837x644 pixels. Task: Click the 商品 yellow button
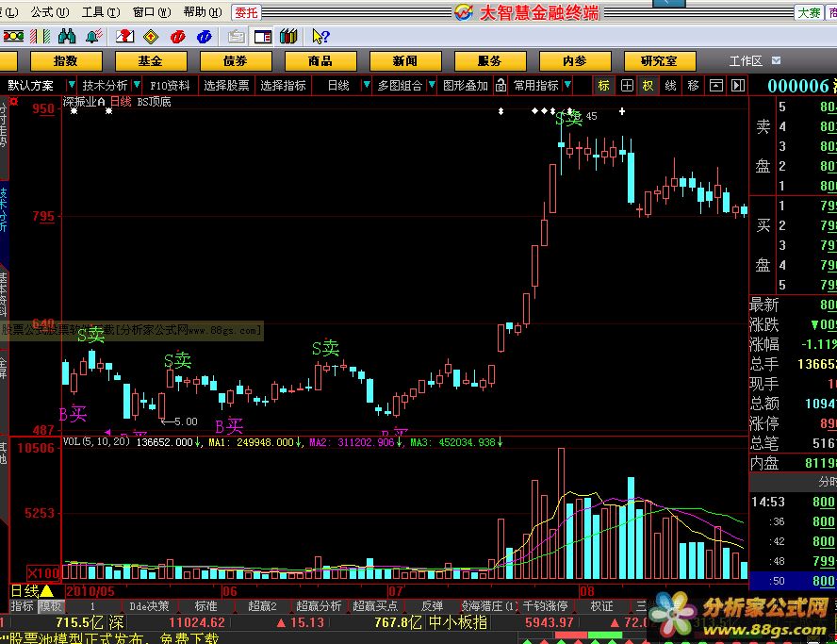320,61
